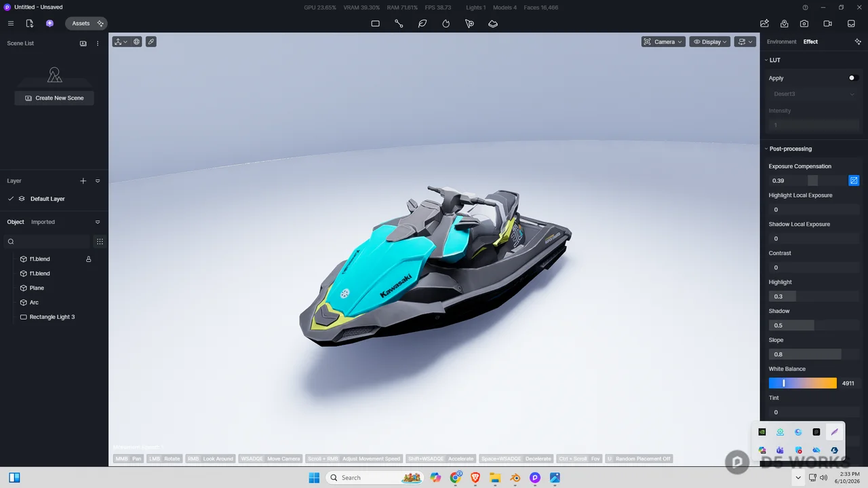The width and height of the screenshot is (868, 488).
Task: Click the file import icon beside the menu
Action: tap(30, 23)
